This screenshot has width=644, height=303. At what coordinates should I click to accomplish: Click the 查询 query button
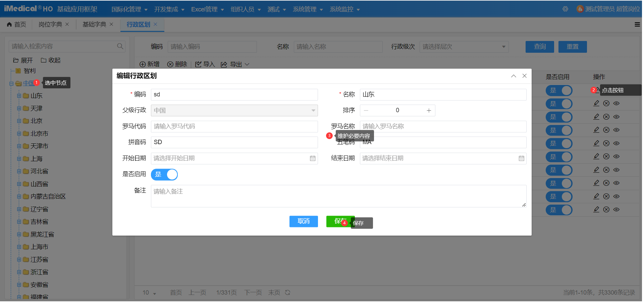(x=539, y=47)
